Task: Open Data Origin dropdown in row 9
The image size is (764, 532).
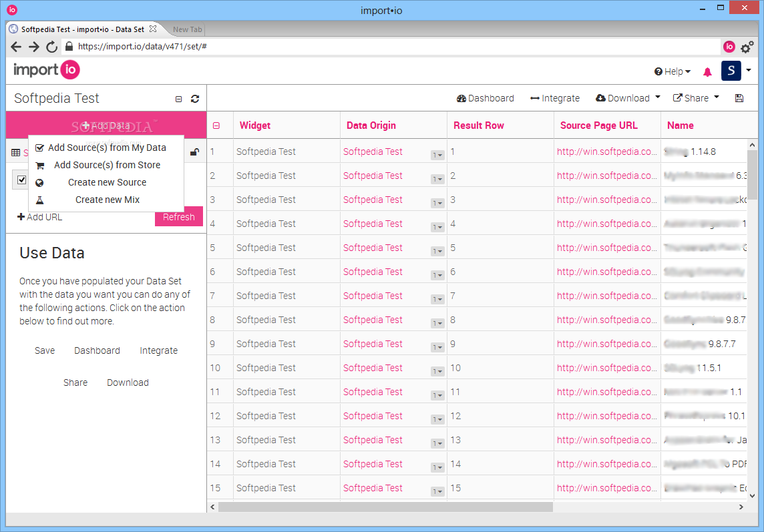Action: pyautogui.click(x=437, y=347)
